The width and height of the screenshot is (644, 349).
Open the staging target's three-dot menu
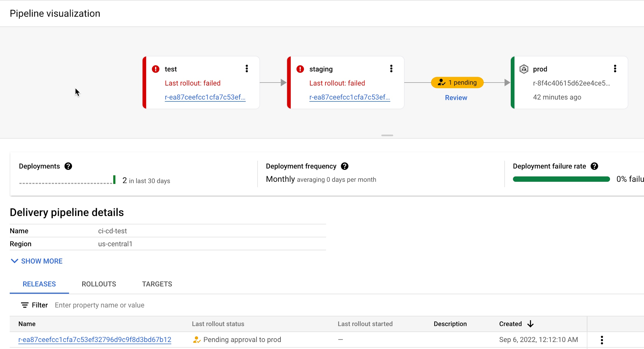click(391, 69)
